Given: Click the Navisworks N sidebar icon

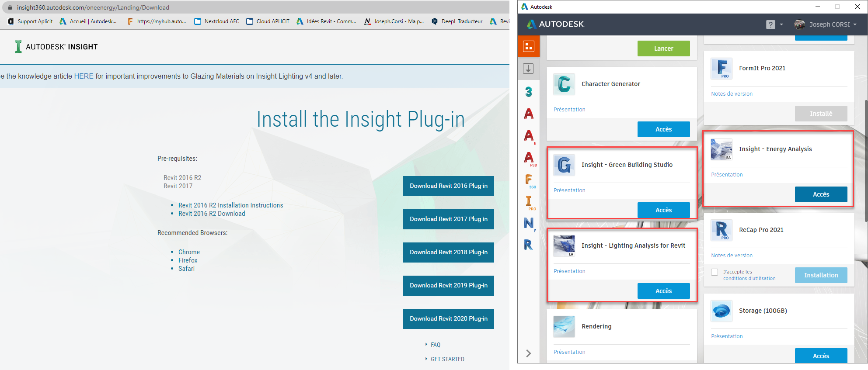Looking at the screenshot, I should 529,223.
